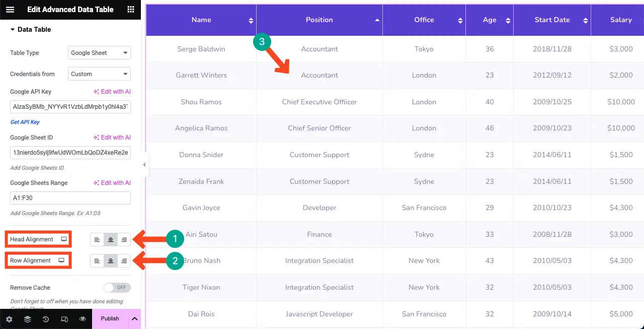Preview changes with the eye icon
644x329 pixels.
(83, 319)
